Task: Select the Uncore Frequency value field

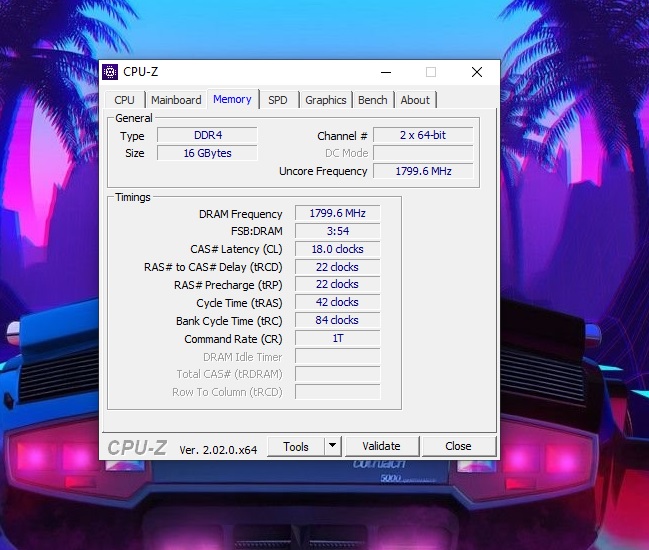Action: coord(422,172)
